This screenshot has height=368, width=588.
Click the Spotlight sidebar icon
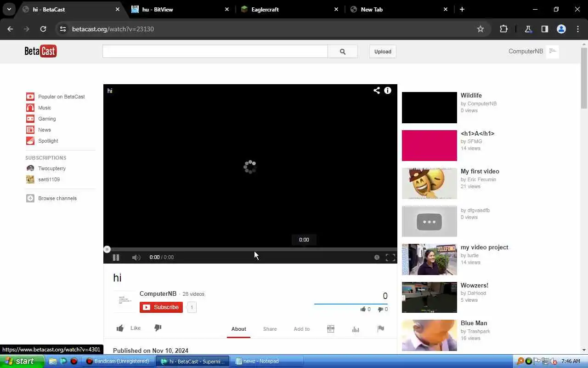tap(30, 141)
